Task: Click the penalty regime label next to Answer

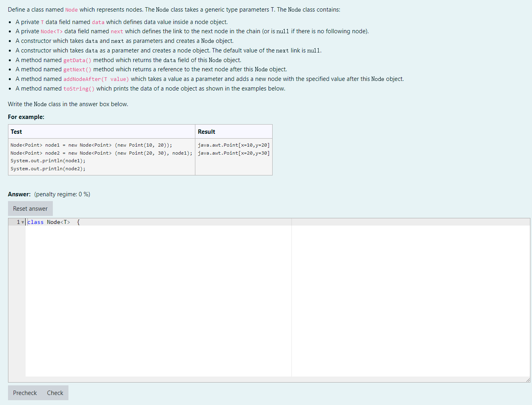Action: click(62, 194)
